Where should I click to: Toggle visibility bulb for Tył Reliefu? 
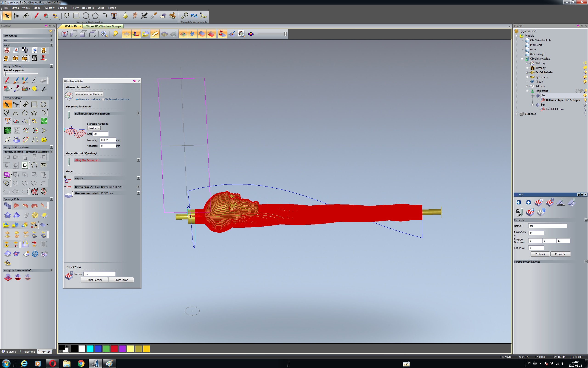[585, 77]
